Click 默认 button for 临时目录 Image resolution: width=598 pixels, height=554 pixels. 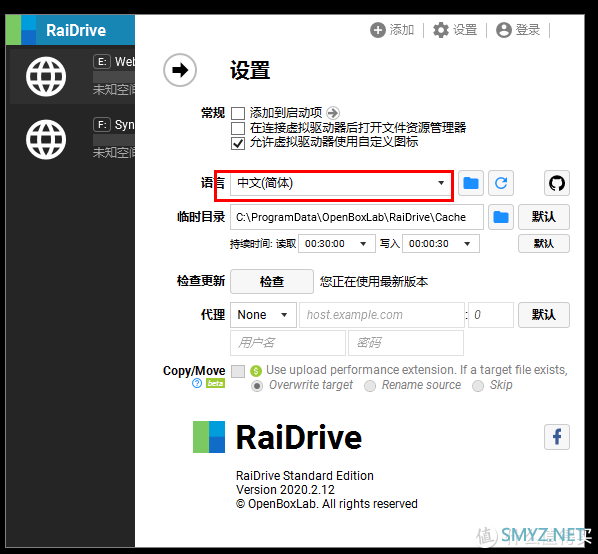click(x=543, y=217)
